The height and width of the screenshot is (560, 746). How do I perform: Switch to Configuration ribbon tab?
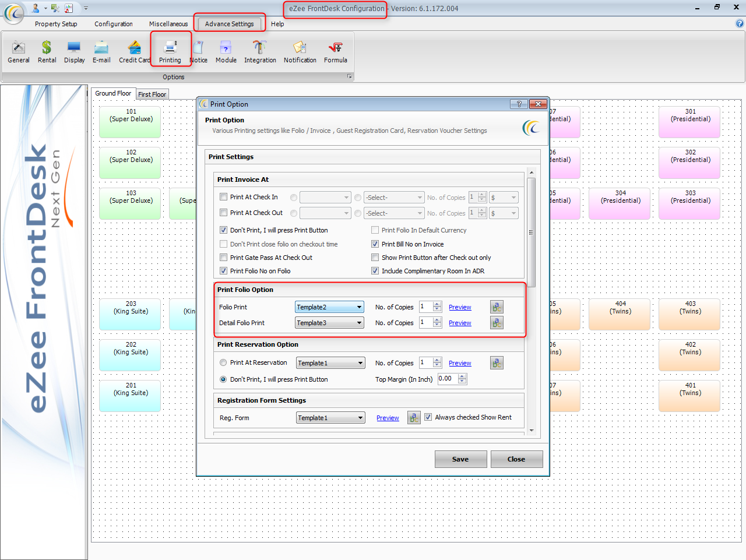114,24
